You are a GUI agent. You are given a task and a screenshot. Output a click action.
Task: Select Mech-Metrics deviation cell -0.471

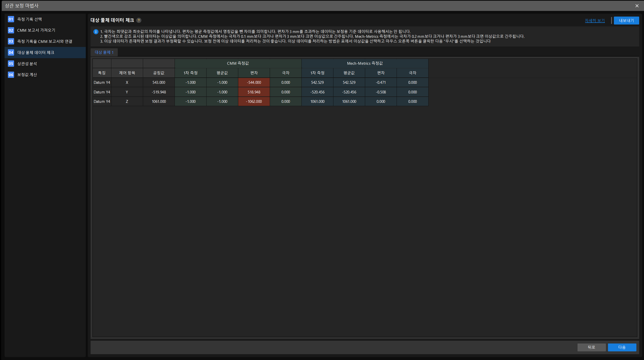pos(381,83)
